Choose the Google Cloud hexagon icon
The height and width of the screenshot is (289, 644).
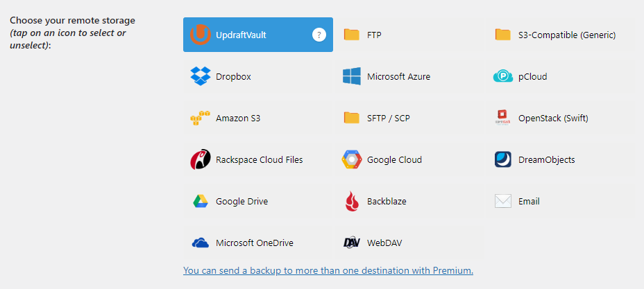352,159
